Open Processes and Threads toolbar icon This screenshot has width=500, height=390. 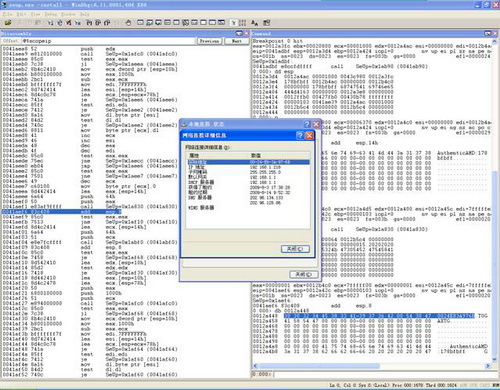coord(212,23)
